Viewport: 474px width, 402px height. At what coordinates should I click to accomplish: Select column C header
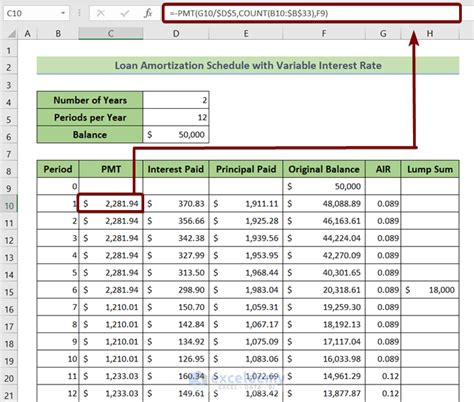(111, 34)
